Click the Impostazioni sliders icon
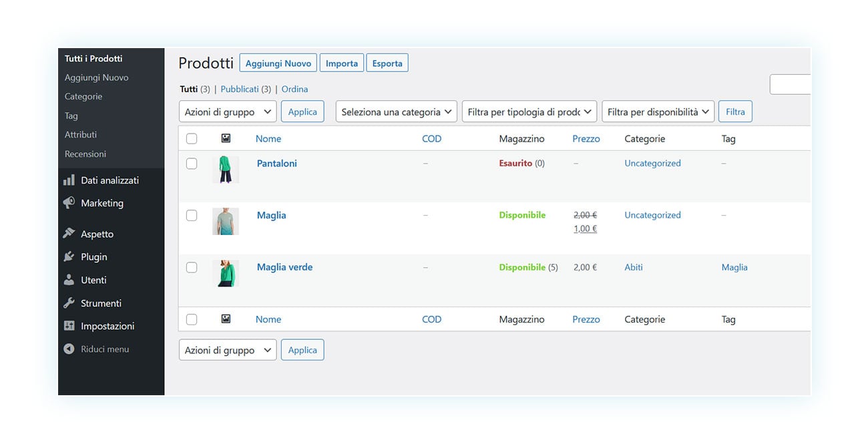 coord(69,326)
